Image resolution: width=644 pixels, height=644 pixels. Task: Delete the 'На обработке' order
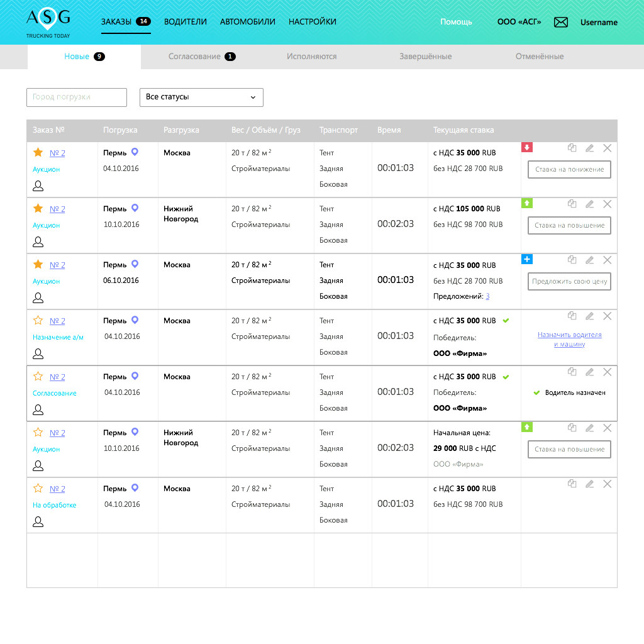pyautogui.click(x=608, y=484)
